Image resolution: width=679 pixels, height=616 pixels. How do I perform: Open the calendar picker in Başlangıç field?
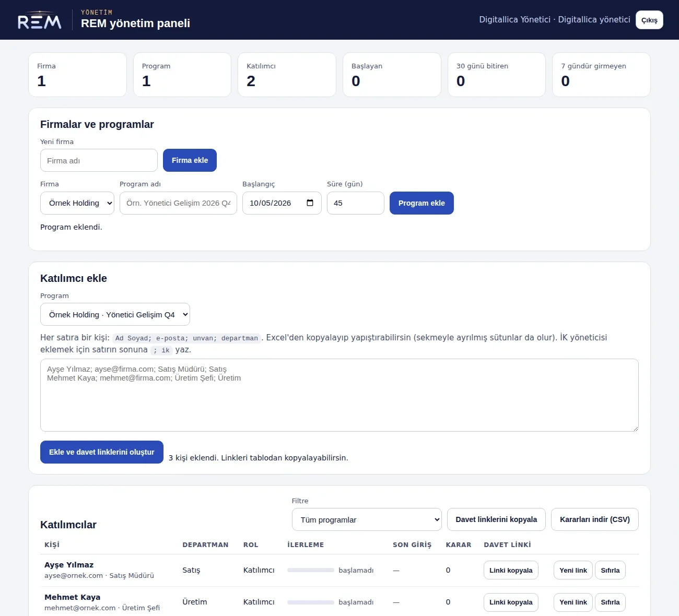[310, 203]
